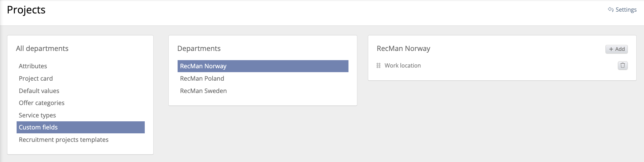Click the Departments panel heading
The image size is (644, 162).
pos(199,48)
